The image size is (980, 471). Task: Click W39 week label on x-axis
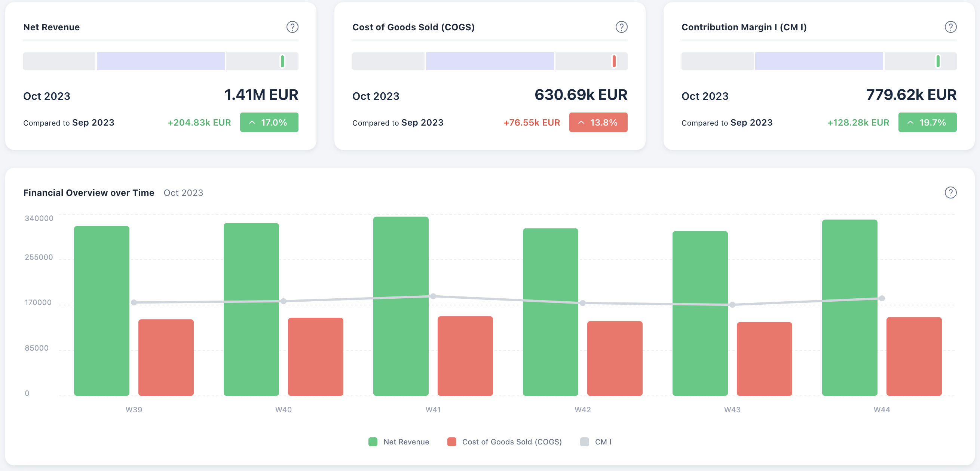[x=134, y=409]
